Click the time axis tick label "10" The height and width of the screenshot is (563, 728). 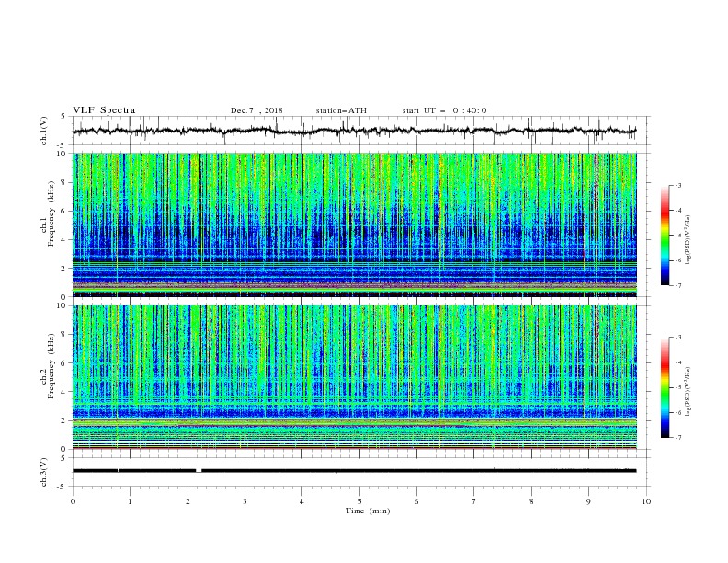pyautogui.click(x=646, y=501)
